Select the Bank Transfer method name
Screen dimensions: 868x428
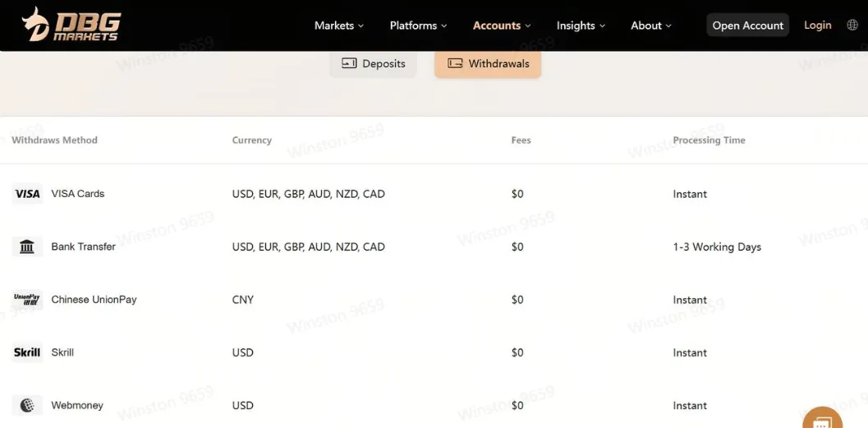point(84,246)
